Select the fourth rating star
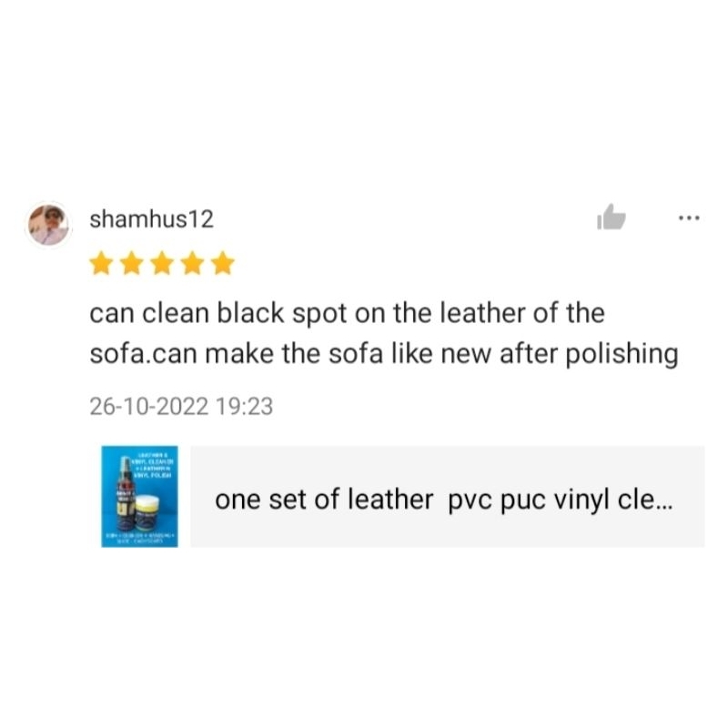The width and height of the screenshot is (728, 728). coord(192,263)
